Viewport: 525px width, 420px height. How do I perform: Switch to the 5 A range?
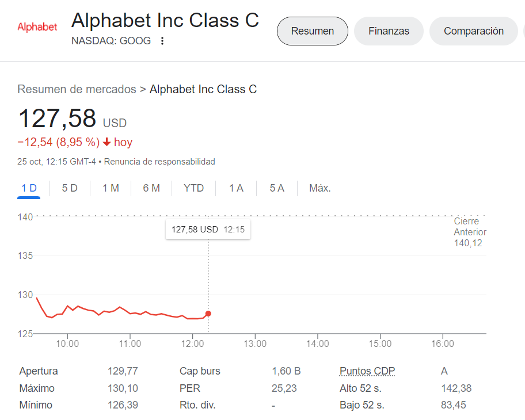click(x=277, y=188)
